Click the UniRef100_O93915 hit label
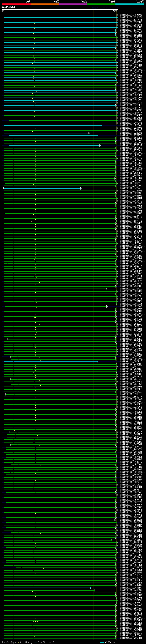 pyautogui.click(x=131, y=394)
